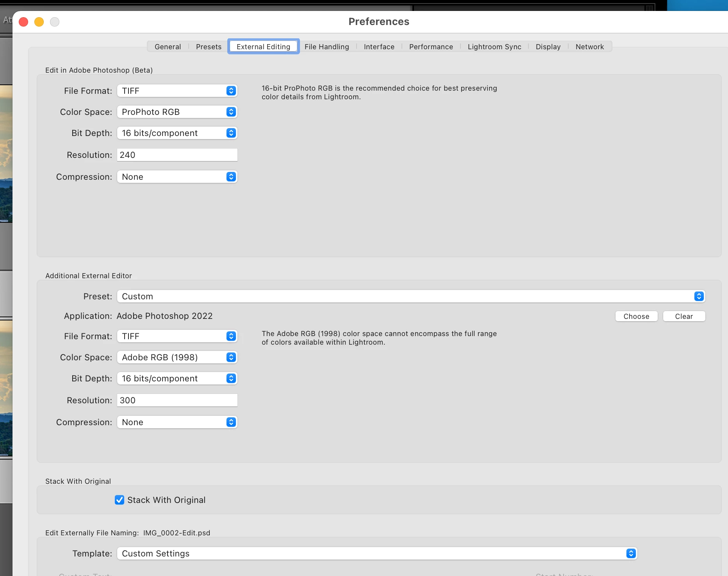
Task: Switch to the General tab
Action: pos(168,47)
